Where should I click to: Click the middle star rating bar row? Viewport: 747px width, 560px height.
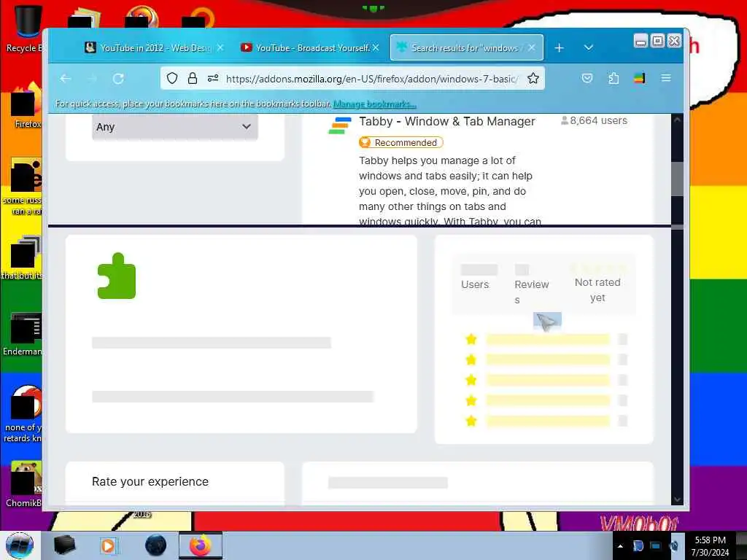[x=546, y=380]
